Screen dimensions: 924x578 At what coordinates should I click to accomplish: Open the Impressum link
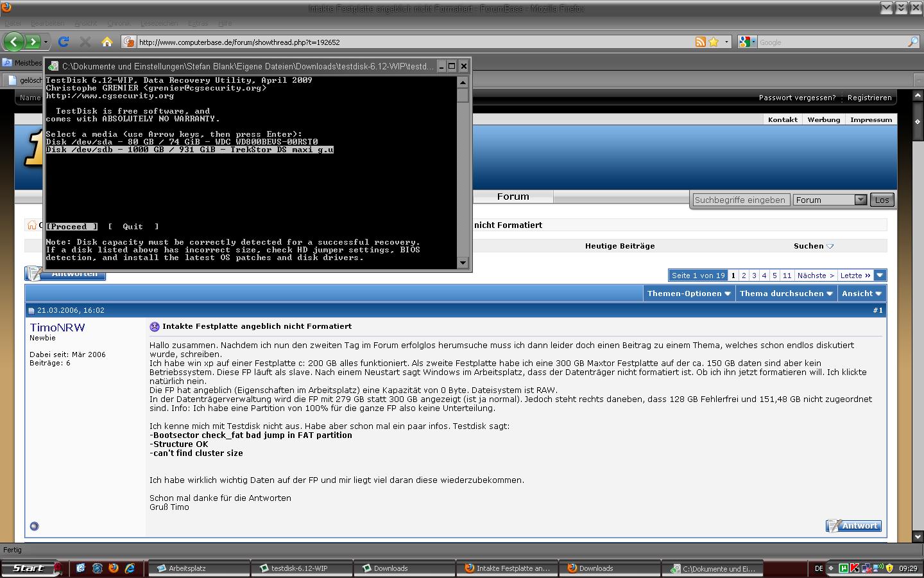point(871,119)
